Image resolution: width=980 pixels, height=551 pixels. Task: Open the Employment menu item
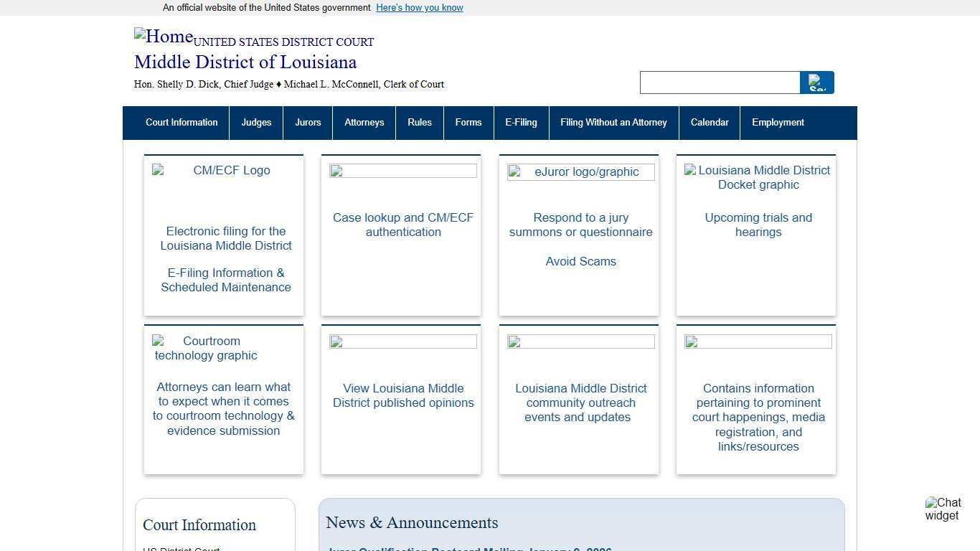(x=778, y=123)
